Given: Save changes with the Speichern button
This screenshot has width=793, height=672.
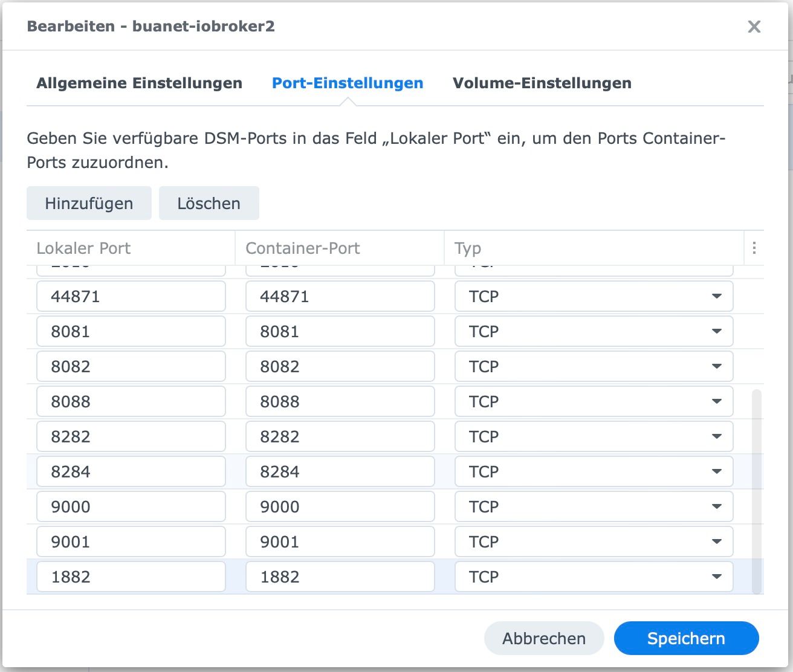Looking at the screenshot, I should [686, 639].
